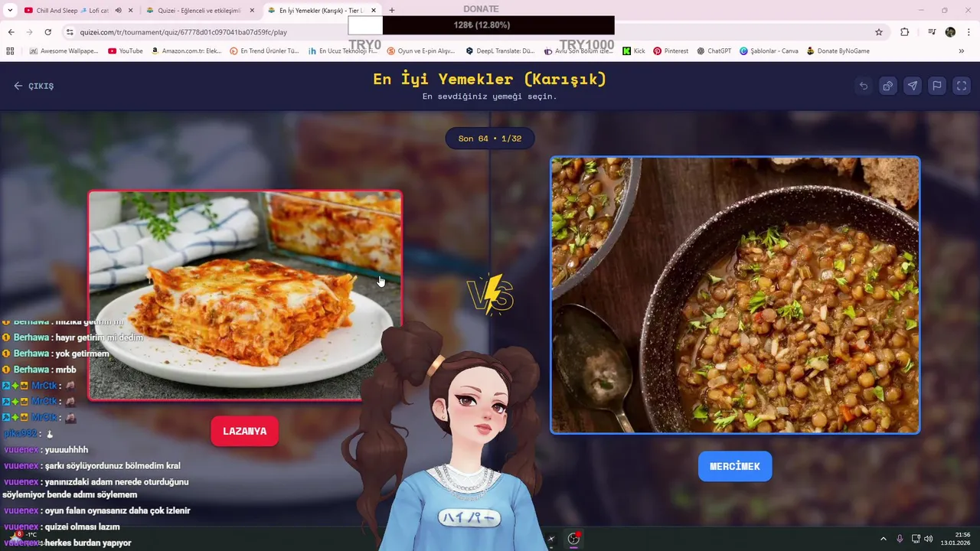
Task: Click the ÇIKIŞ exit arrow
Action: pyautogui.click(x=34, y=86)
